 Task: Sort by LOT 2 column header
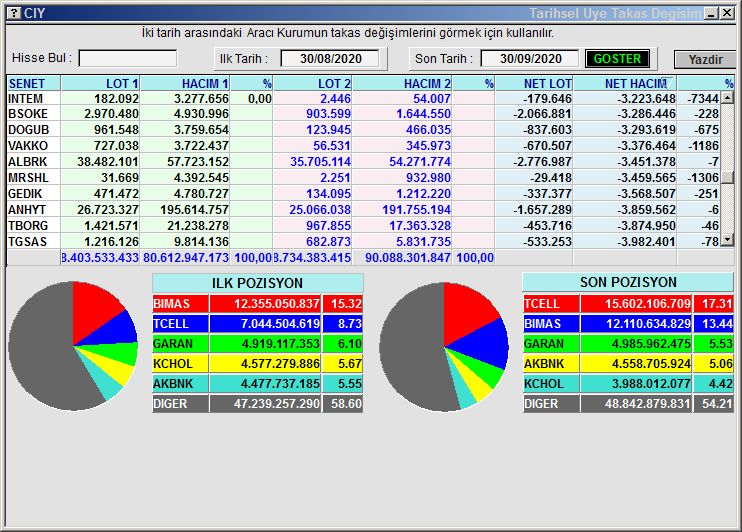point(312,83)
